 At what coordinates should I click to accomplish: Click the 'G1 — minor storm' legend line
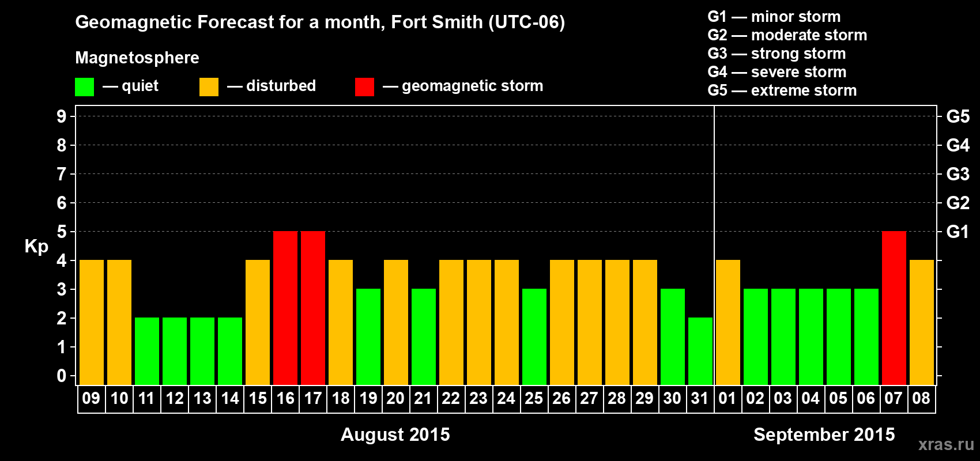click(x=774, y=17)
